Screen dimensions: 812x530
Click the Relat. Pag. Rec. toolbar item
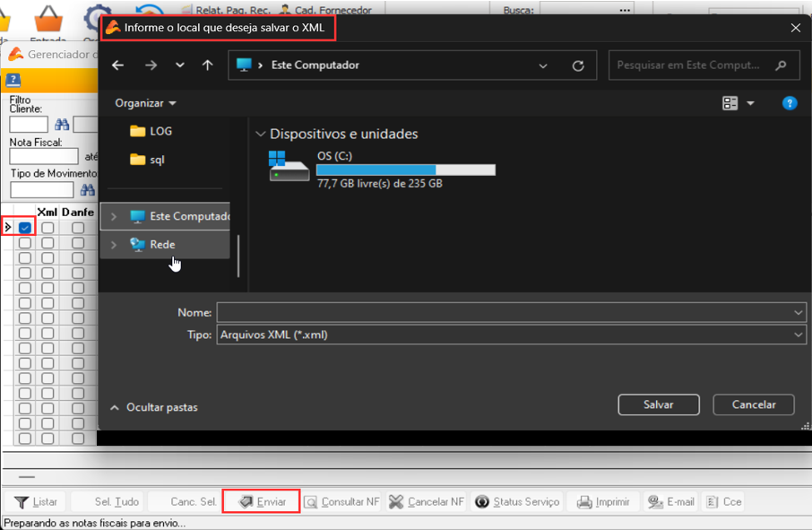click(226, 10)
